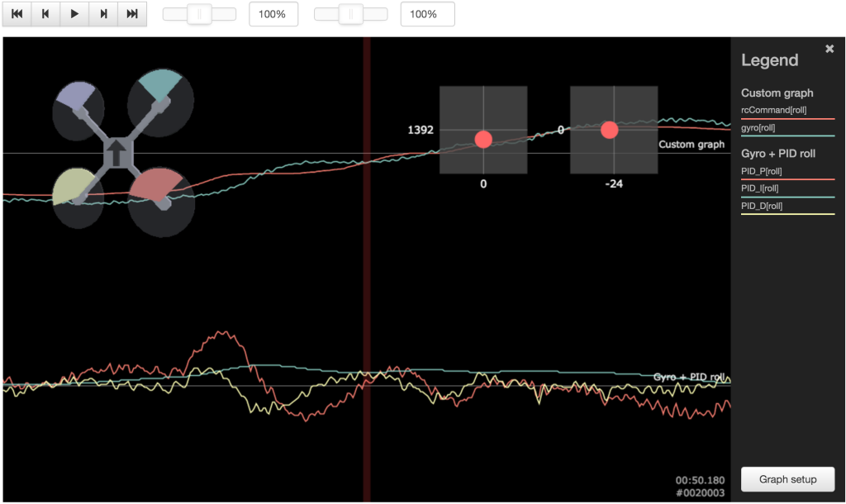Click the jump to log end icon

132,13
